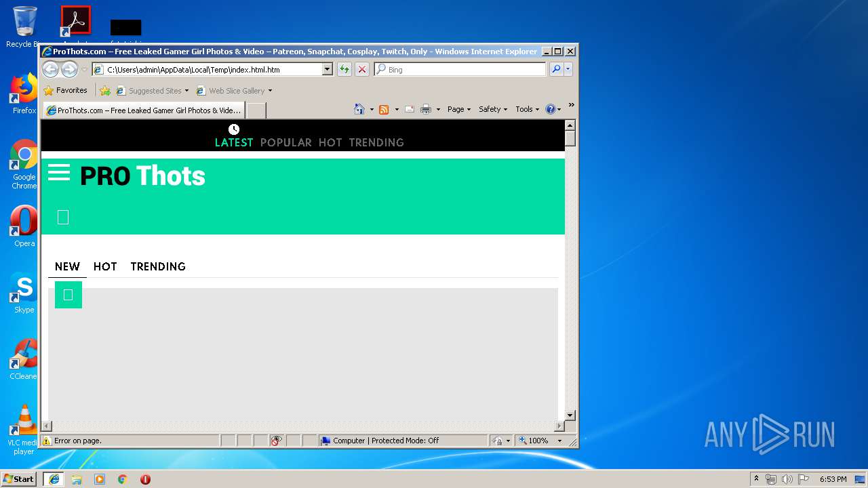Click the Stop loading X icon

[x=362, y=69]
